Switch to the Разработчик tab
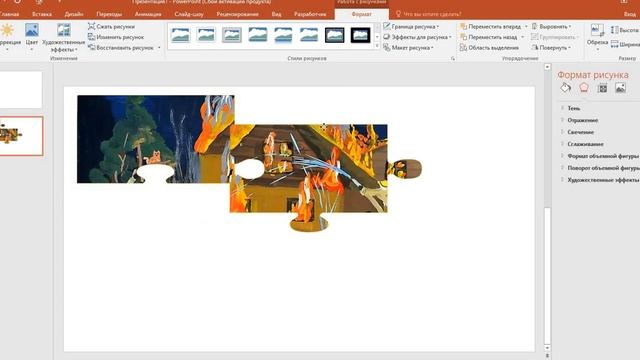Screen dimensions: 640x360 pos(310,14)
